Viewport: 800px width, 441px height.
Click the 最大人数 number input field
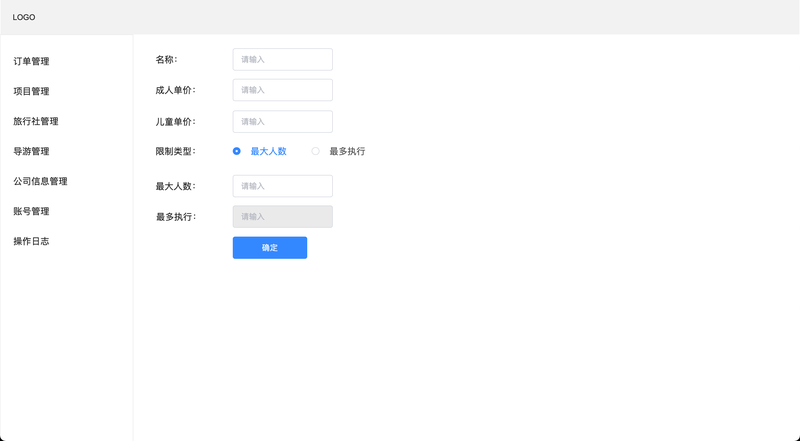(x=283, y=186)
